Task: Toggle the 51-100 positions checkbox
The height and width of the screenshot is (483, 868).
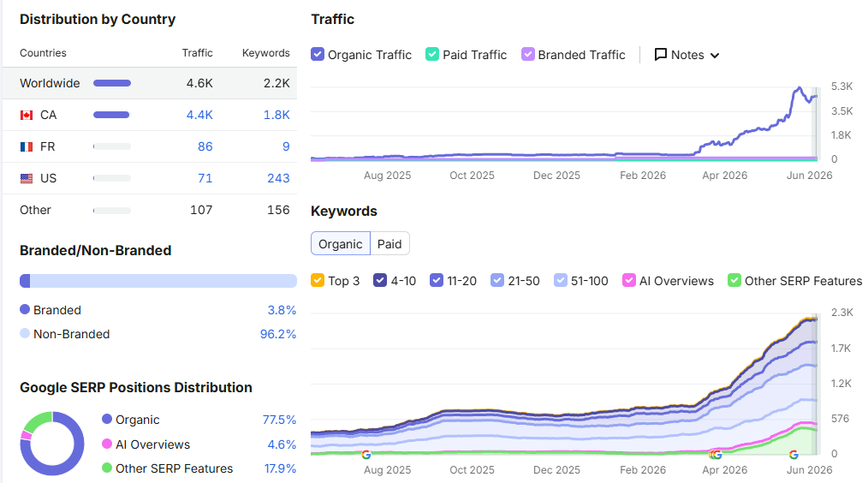Action: [x=561, y=280]
